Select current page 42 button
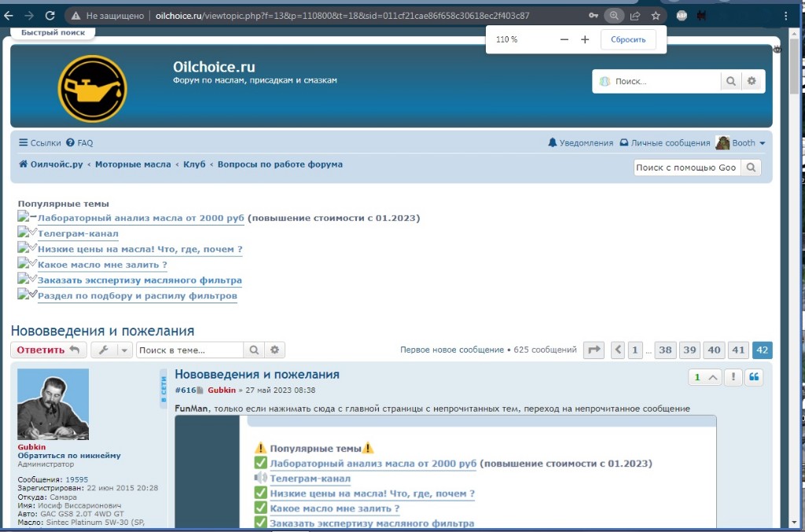Screen dimensions: 805x532 point(763,350)
